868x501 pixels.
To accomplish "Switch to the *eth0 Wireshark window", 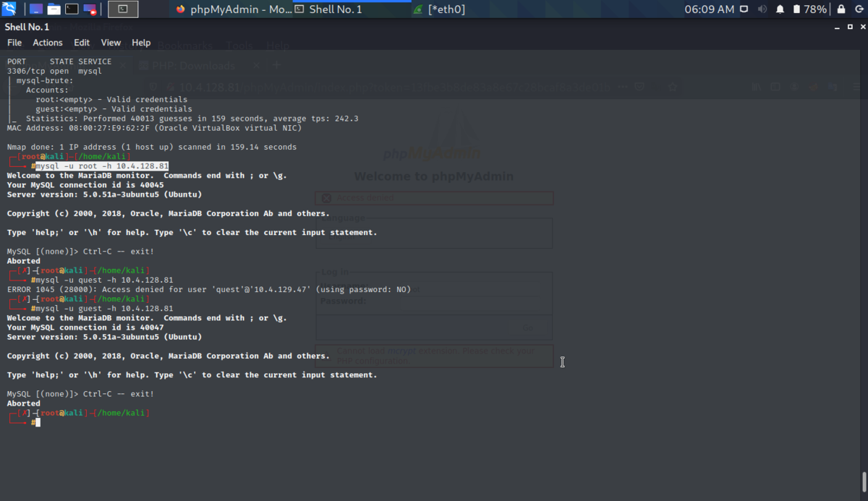I will tap(439, 9).
